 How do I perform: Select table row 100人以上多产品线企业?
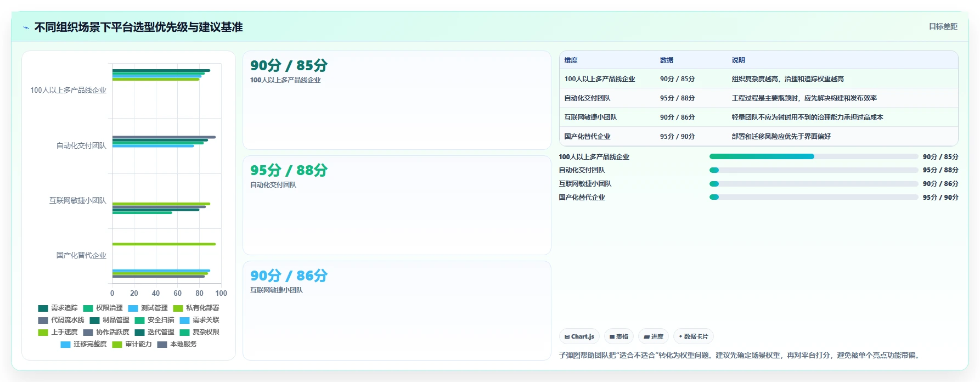pyautogui.click(x=759, y=78)
